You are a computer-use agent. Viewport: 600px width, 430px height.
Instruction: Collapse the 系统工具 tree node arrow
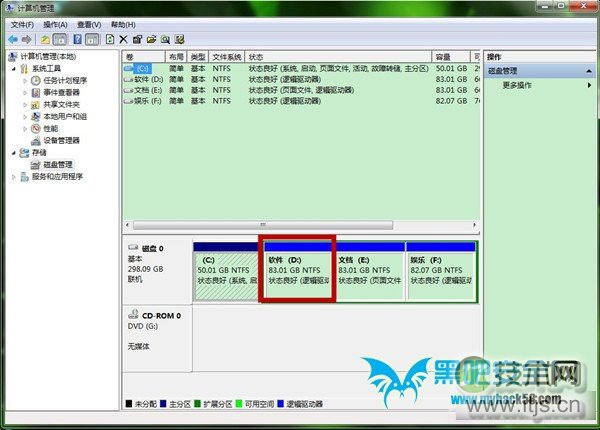(14, 69)
